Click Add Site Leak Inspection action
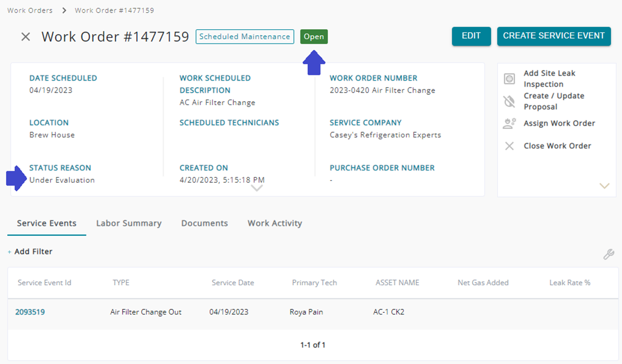This screenshot has width=622, height=364. (549, 78)
